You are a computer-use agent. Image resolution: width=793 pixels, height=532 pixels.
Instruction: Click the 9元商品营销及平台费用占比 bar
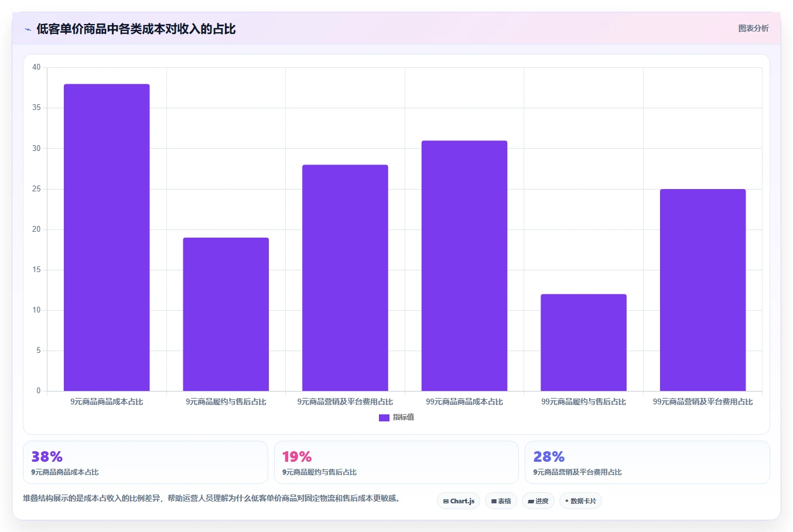click(x=345, y=278)
